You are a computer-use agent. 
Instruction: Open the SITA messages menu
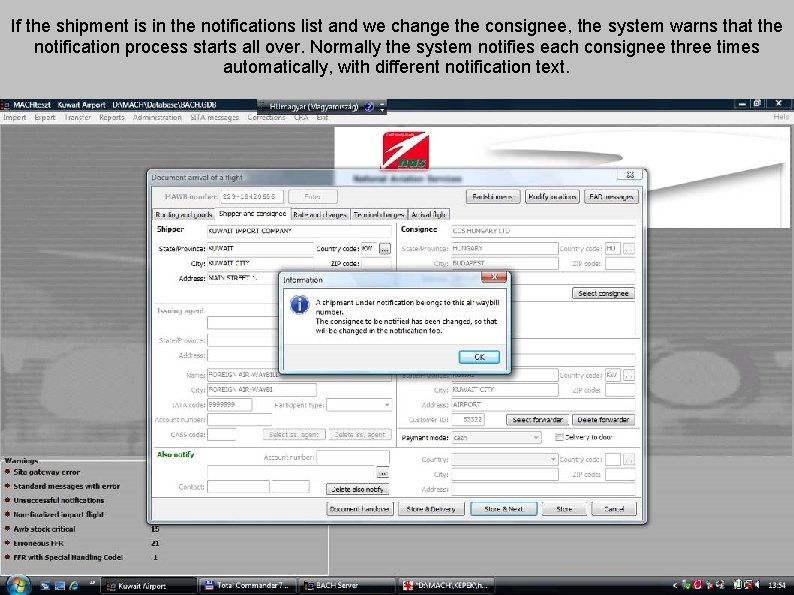[215, 117]
